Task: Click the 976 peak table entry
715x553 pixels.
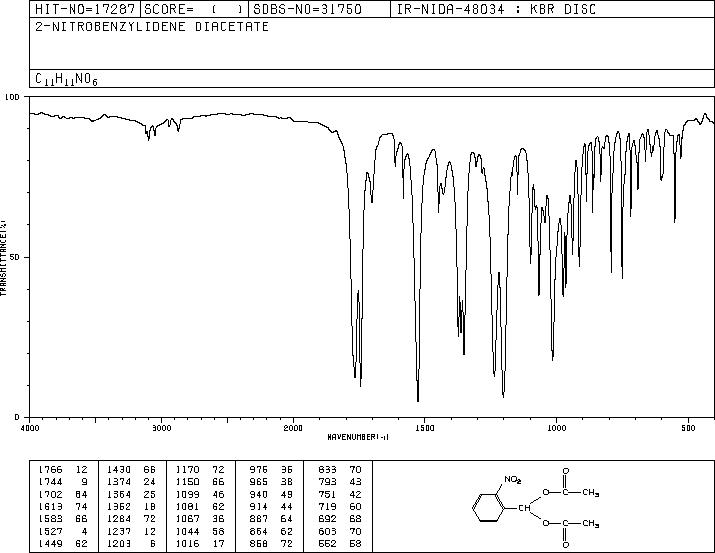Action: click(x=270, y=470)
